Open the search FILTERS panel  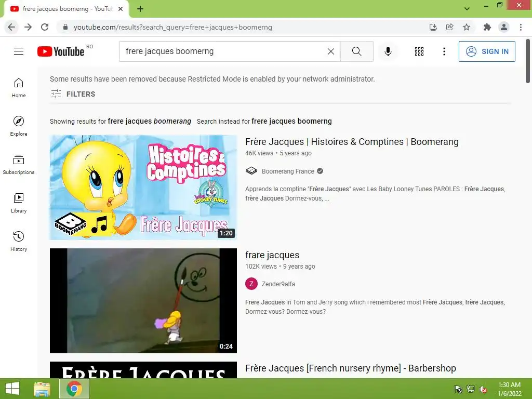pyautogui.click(x=73, y=94)
